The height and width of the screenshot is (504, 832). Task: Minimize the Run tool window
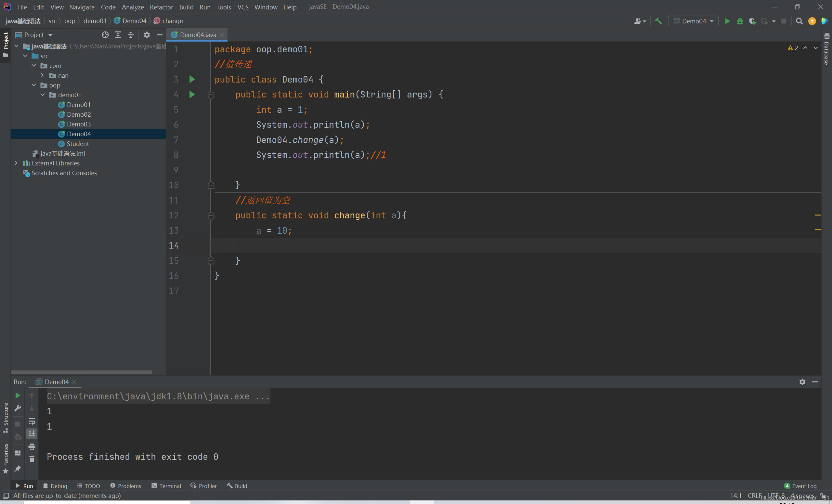(x=815, y=381)
